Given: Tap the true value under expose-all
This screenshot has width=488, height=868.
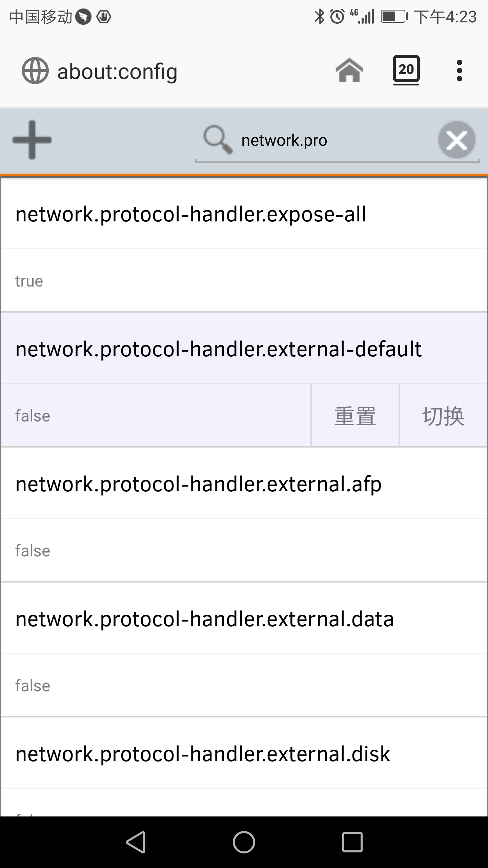Looking at the screenshot, I should [x=29, y=281].
